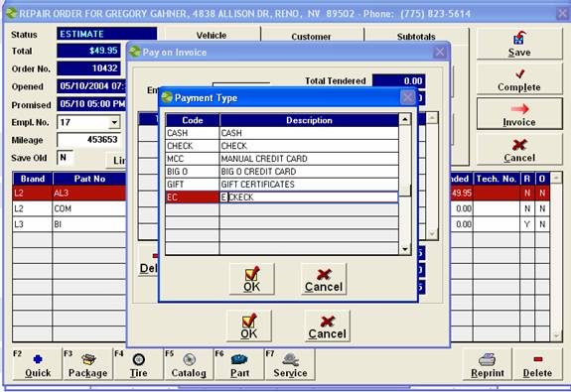The image size is (571, 392).
Task: Confirm with OK in Payment Type dialog
Action: pos(251,279)
